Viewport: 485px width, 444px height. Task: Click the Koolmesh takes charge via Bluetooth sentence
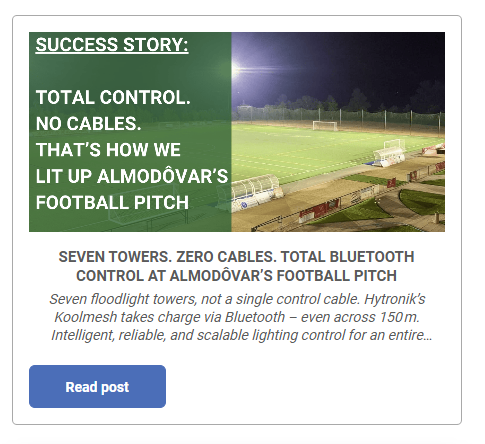click(237, 317)
